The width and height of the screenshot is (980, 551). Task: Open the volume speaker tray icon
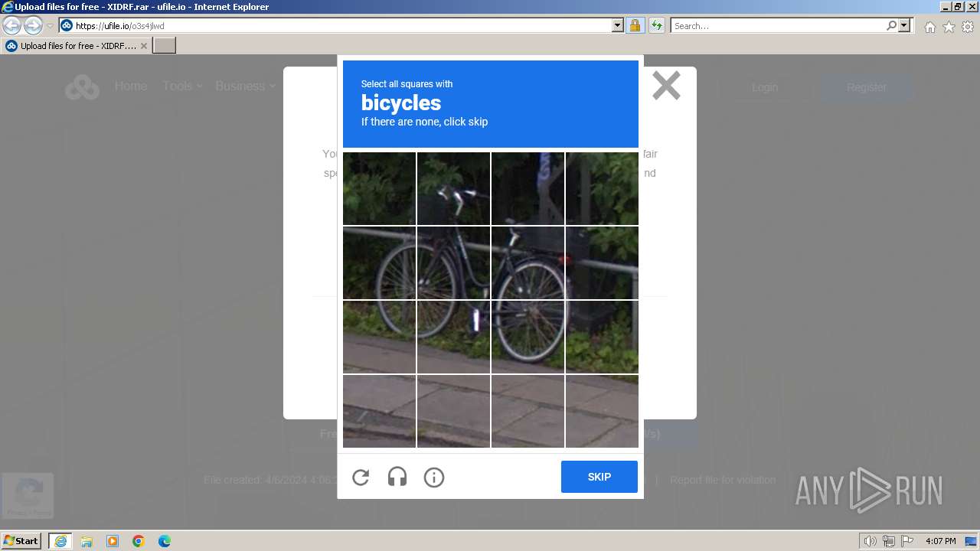tap(871, 541)
